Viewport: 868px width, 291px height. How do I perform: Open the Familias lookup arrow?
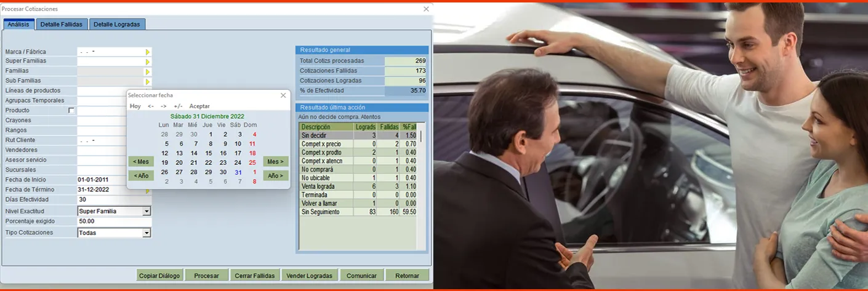[x=148, y=72]
